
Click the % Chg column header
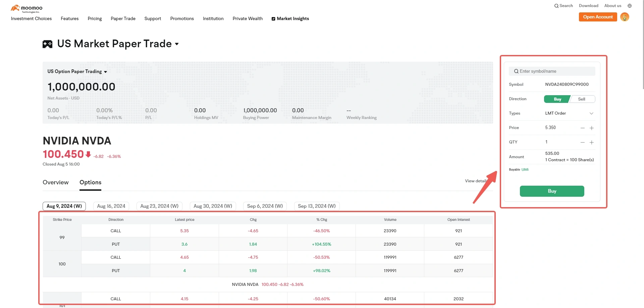point(322,220)
